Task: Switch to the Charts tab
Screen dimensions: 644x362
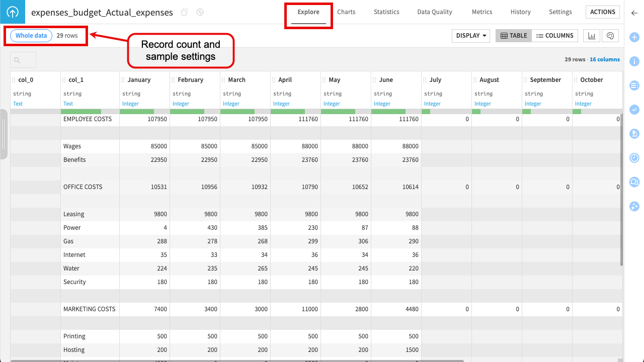Action: click(x=346, y=12)
